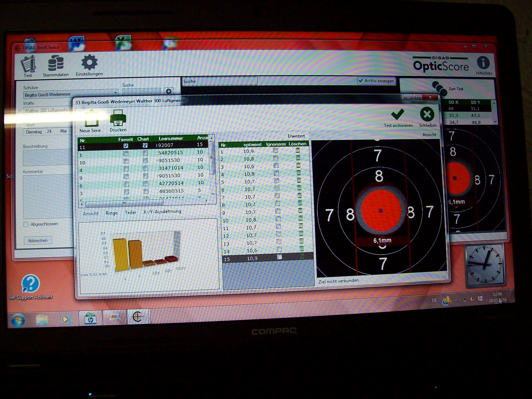Open the Ansicht menu above target
Viewport: 532px width, 399px height.
(x=429, y=135)
